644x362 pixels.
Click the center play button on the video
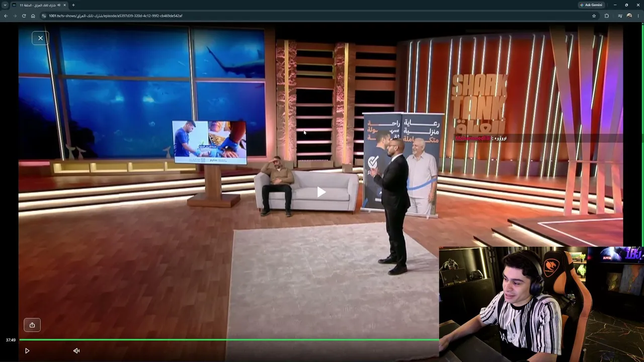coord(321,192)
